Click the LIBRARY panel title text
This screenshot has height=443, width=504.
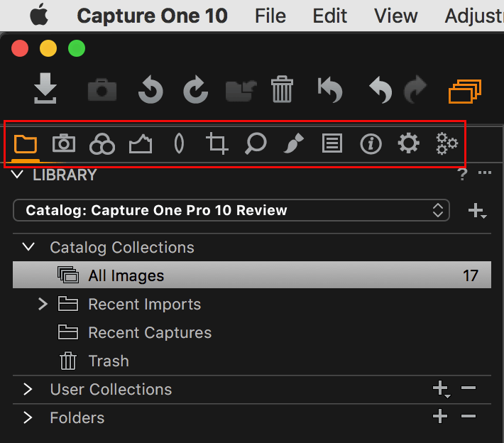click(65, 175)
